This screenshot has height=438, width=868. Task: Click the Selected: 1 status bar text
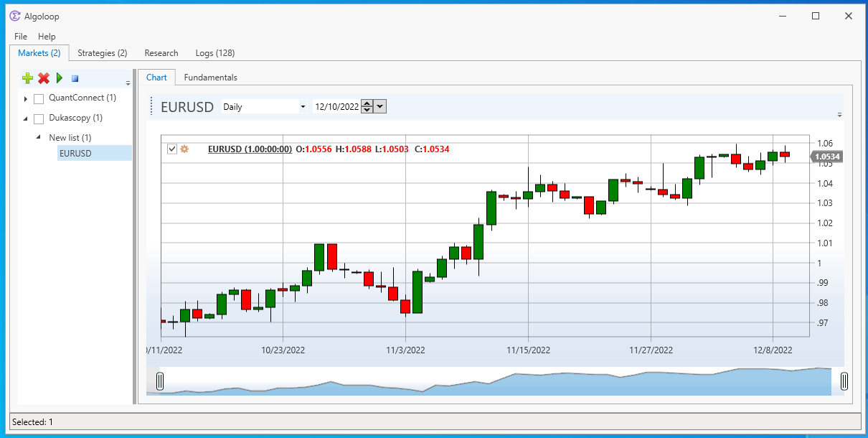pyautogui.click(x=32, y=422)
